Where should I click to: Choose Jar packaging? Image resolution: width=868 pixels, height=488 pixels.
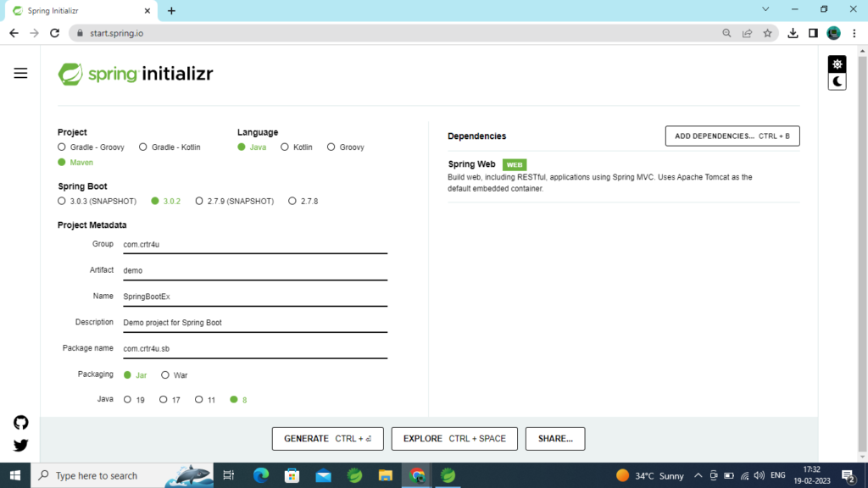pyautogui.click(x=135, y=375)
